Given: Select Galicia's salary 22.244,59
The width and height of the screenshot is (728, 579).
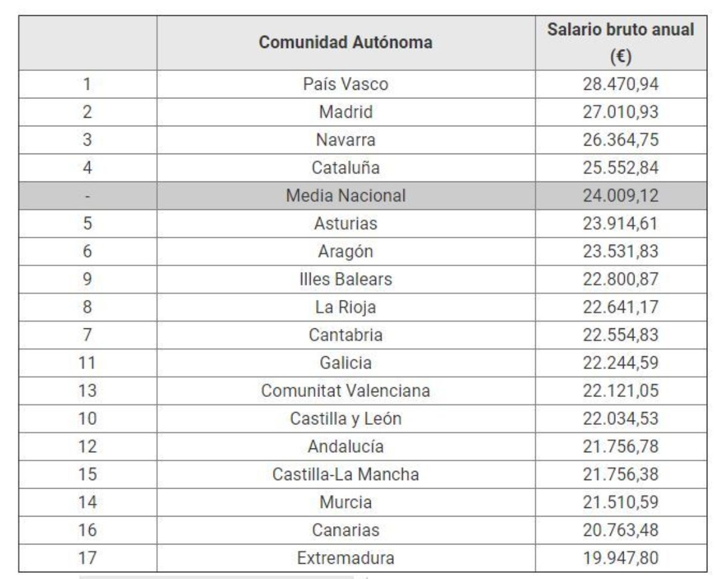Looking at the screenshot, I should [x=621, y=363].
